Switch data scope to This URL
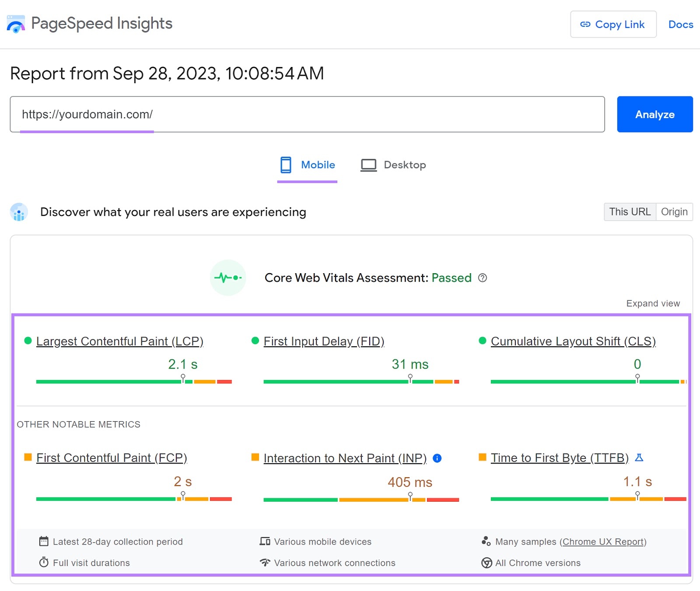This screenshot has height=591, width=700. [630, 211]
